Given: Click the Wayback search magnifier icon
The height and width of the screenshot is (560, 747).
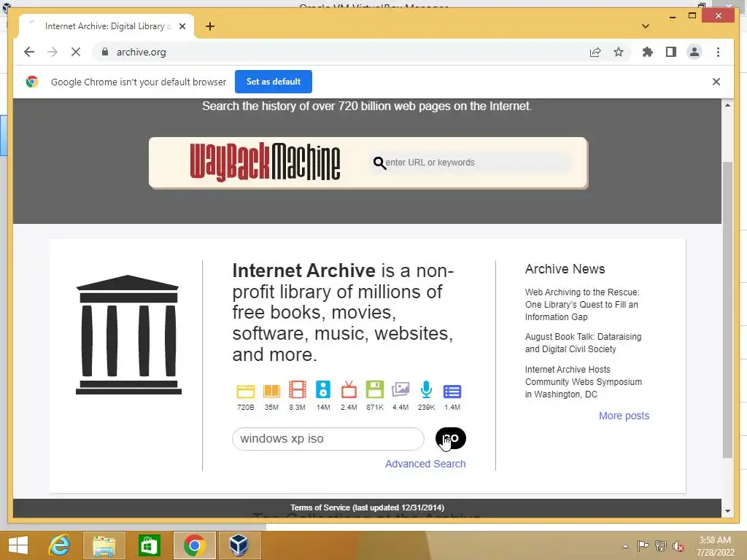Looking at the screenshot, I should (x=379, y=163).
